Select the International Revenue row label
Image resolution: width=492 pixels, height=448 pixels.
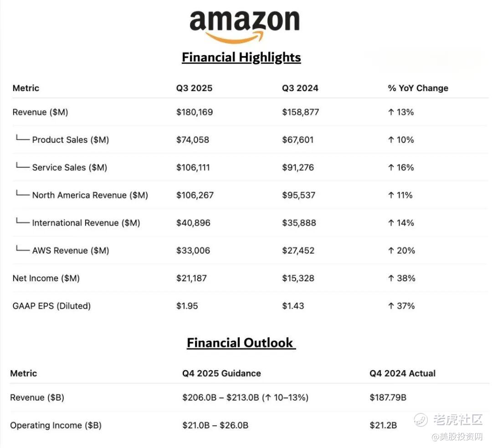coord(86,223)
